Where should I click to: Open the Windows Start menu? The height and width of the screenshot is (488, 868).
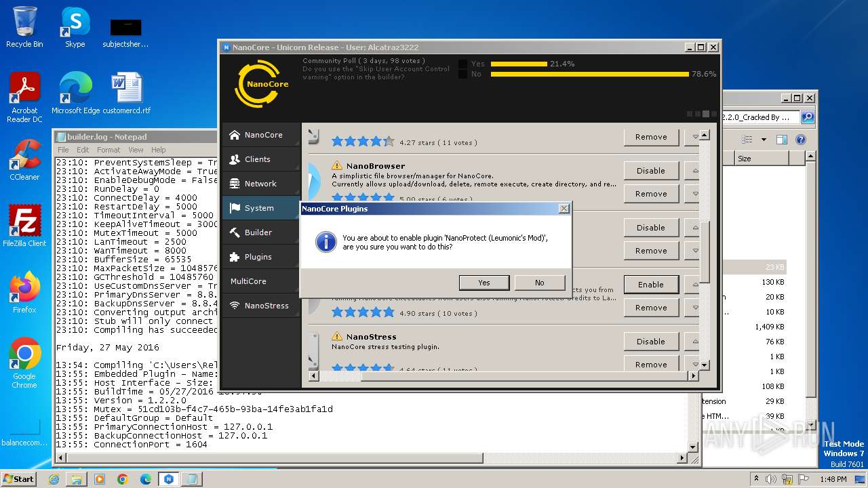pos(18,479)
